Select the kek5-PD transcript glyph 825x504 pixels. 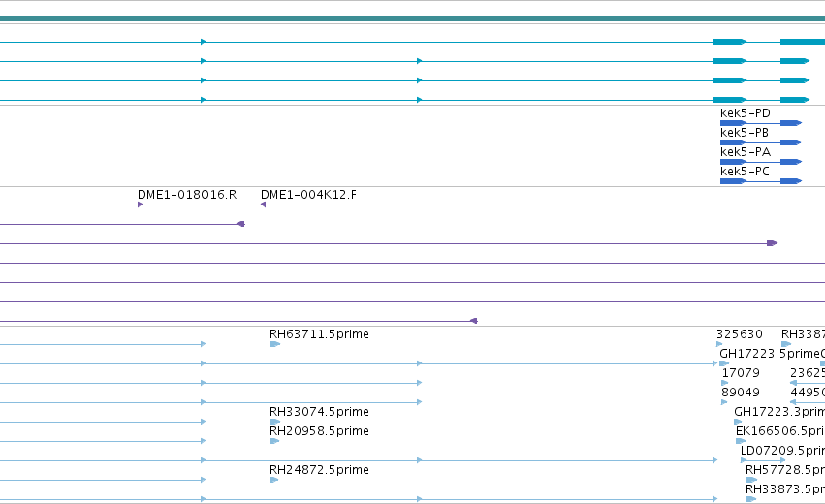(761, 123)
